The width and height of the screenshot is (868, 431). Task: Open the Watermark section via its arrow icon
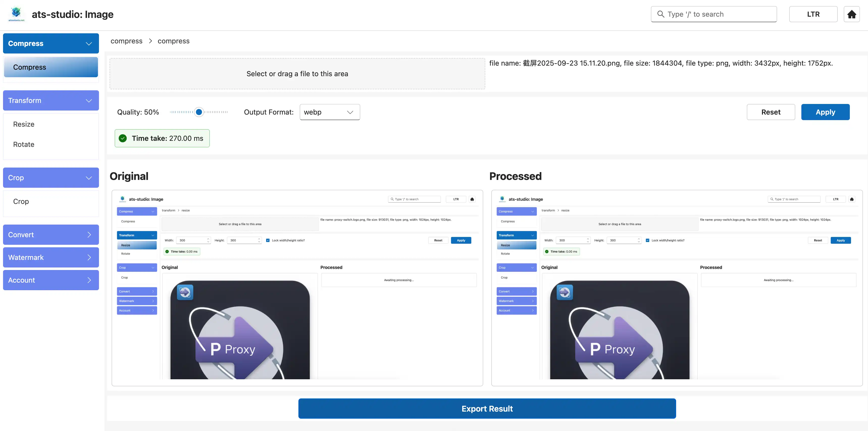(x=89, y=257)
